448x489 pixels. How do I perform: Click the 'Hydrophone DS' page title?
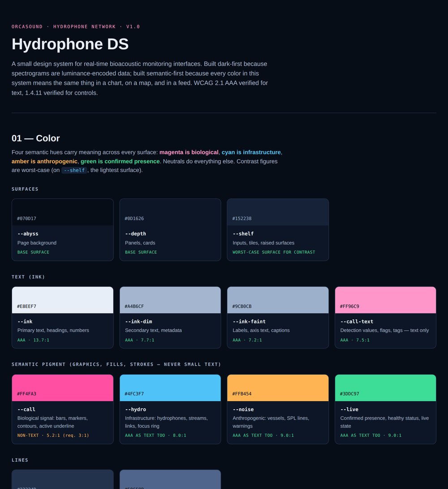pos(70,44)
